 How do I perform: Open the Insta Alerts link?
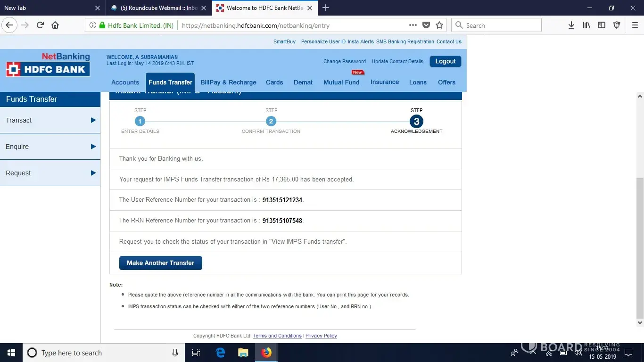[x=361, y=41]
